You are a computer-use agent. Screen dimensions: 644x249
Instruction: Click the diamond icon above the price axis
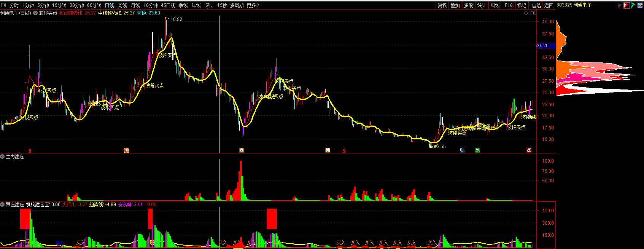(526, 13)
